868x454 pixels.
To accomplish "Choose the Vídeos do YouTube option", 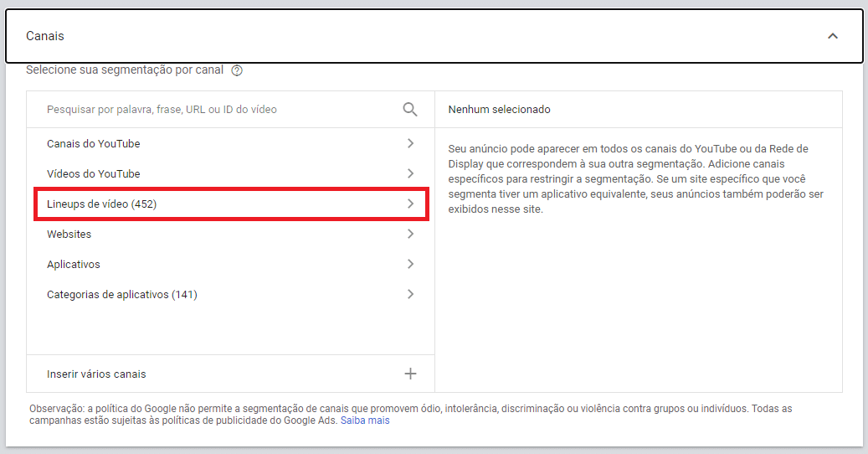I will click(x=94, y=174).
